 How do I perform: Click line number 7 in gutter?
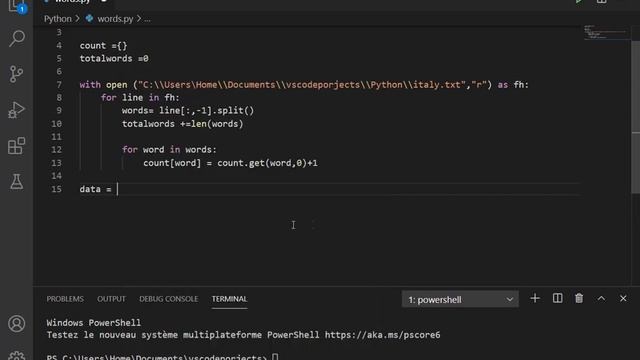[59, 85]
